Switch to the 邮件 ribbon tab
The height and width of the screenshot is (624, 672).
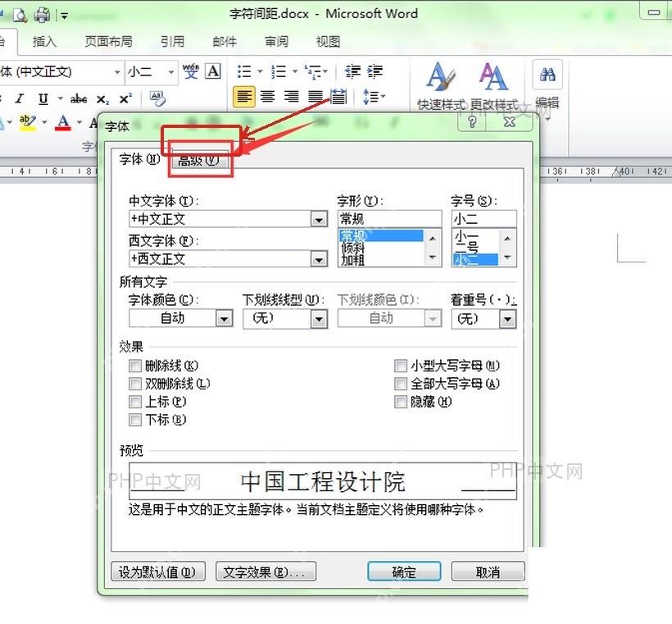[225, 42]
